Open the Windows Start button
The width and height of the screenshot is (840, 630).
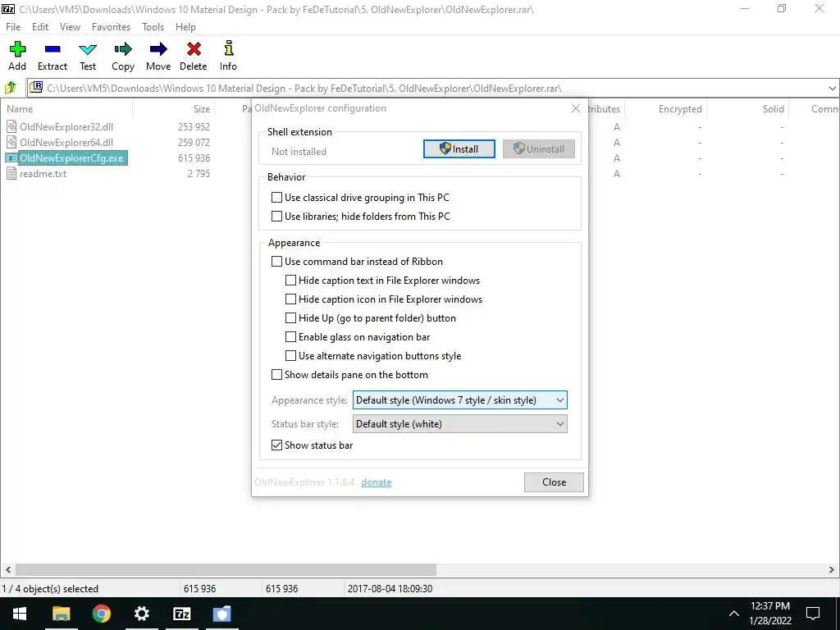pos(20,614)
